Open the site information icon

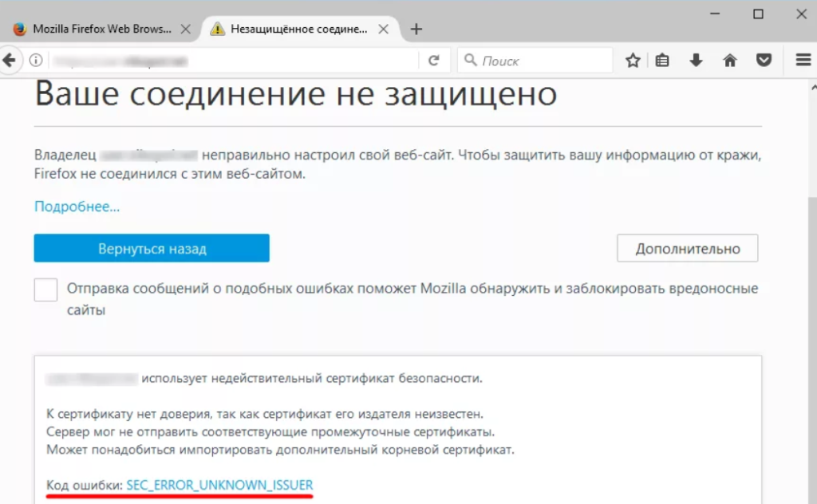[36, 61]
